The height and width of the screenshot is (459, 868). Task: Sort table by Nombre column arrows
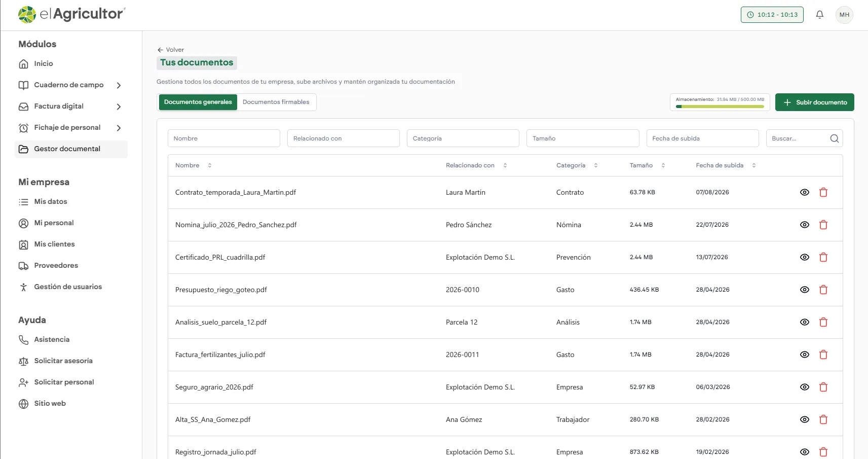pos(210,165)
